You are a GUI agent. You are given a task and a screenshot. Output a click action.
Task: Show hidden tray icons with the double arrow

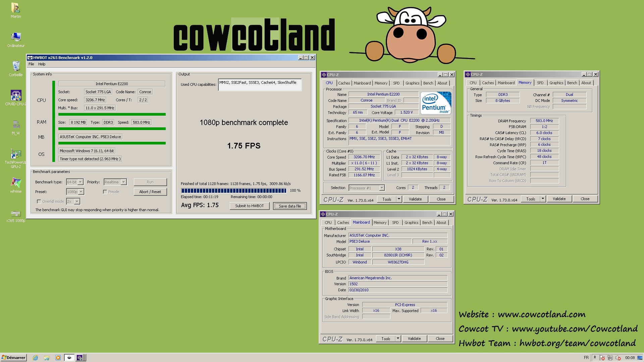(x=595, y=358)
